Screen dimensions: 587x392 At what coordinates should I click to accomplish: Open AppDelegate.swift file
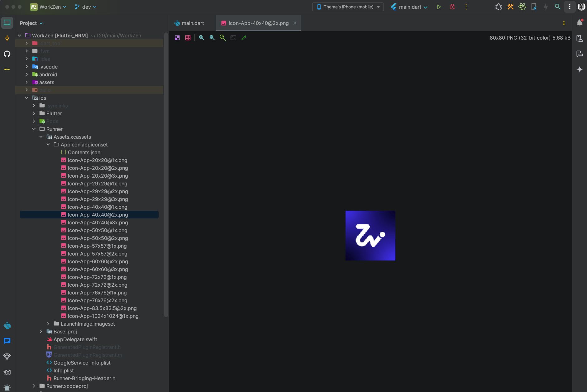tap(75, 339)
